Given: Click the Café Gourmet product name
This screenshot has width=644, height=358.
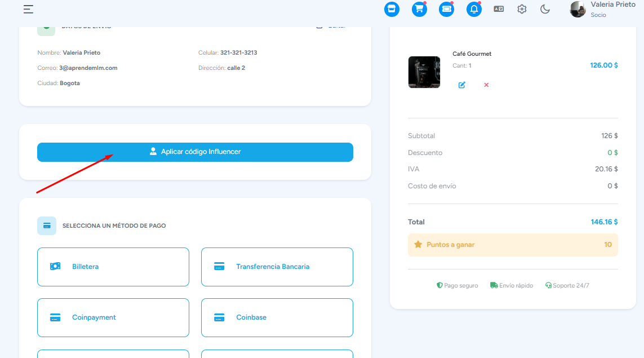Looking at the screenshot, I should point(472,54).
